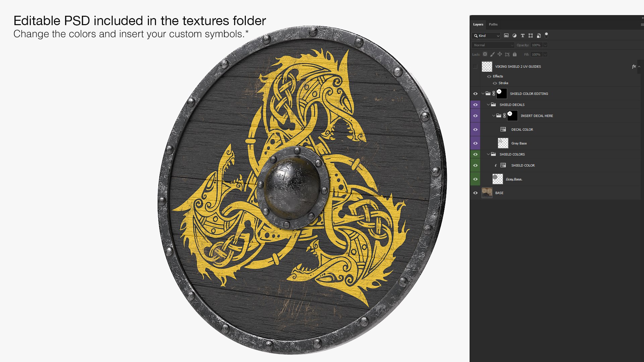Filter layers by type layers icon
644x362 pixels.
522,36
